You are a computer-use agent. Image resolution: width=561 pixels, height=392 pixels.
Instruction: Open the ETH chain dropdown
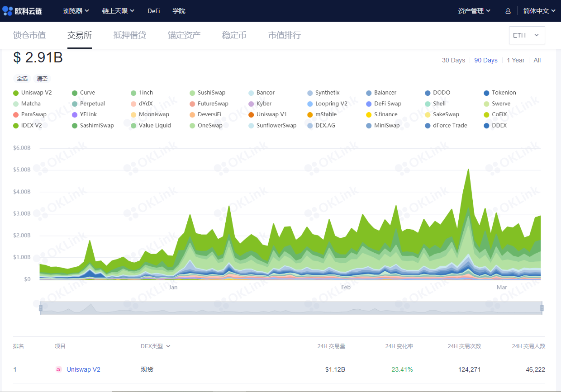(527, 35)
